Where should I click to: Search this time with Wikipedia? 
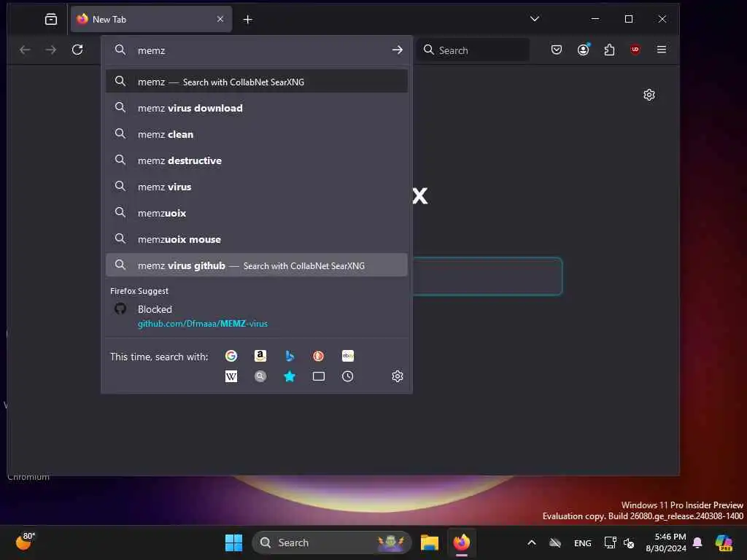point(231,376)
